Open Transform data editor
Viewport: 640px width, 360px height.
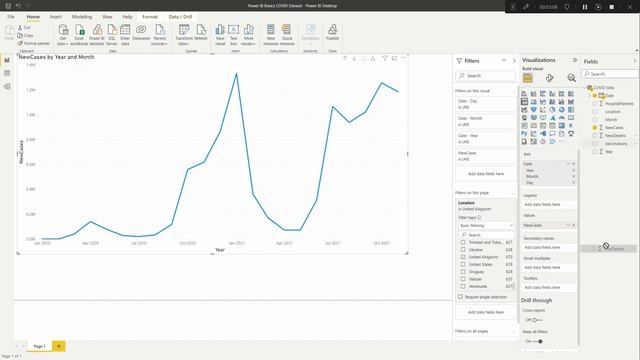184,35
